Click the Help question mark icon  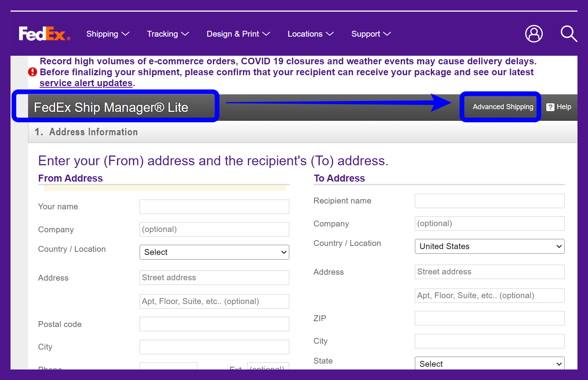pyautogui.click(x=550, y=107)
